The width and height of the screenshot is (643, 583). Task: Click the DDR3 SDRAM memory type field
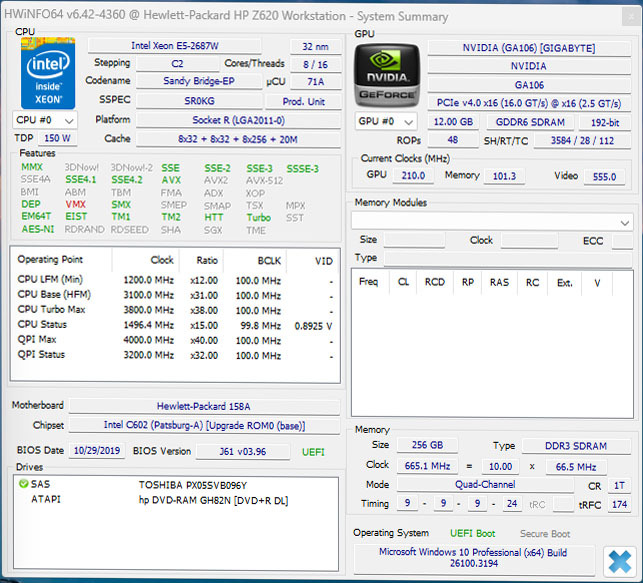(x=576, y=446)
